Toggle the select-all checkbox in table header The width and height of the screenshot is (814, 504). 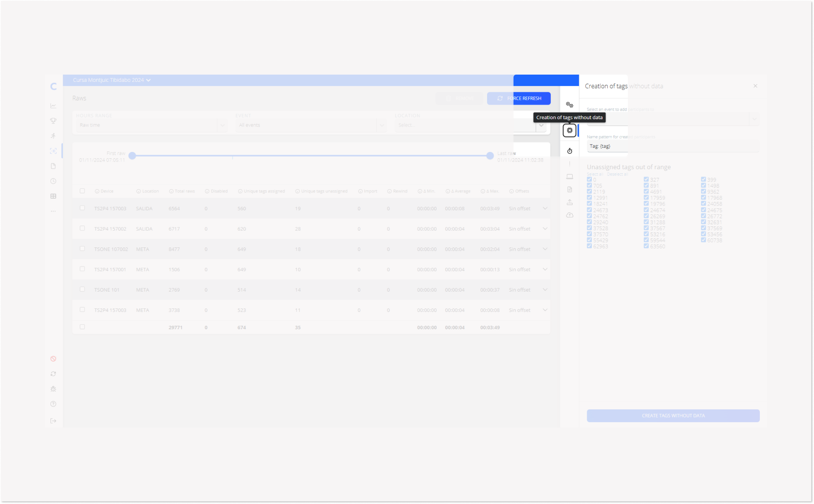(x=82, y=191)
